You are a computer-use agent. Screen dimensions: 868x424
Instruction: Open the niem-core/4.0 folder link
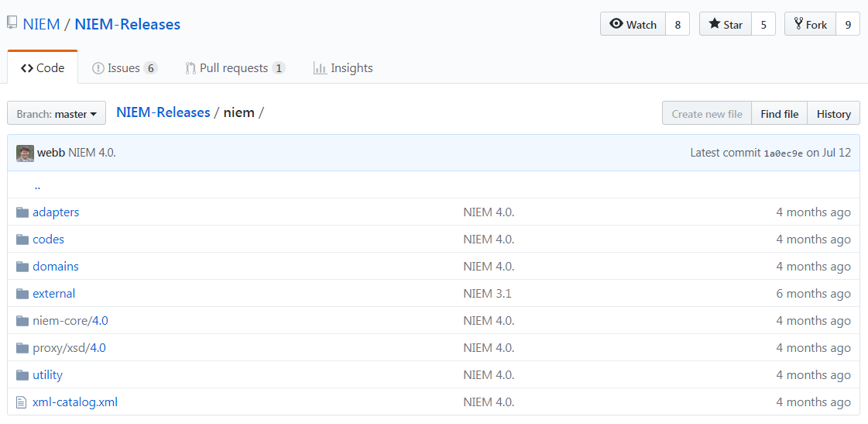[x=99, y=321]
